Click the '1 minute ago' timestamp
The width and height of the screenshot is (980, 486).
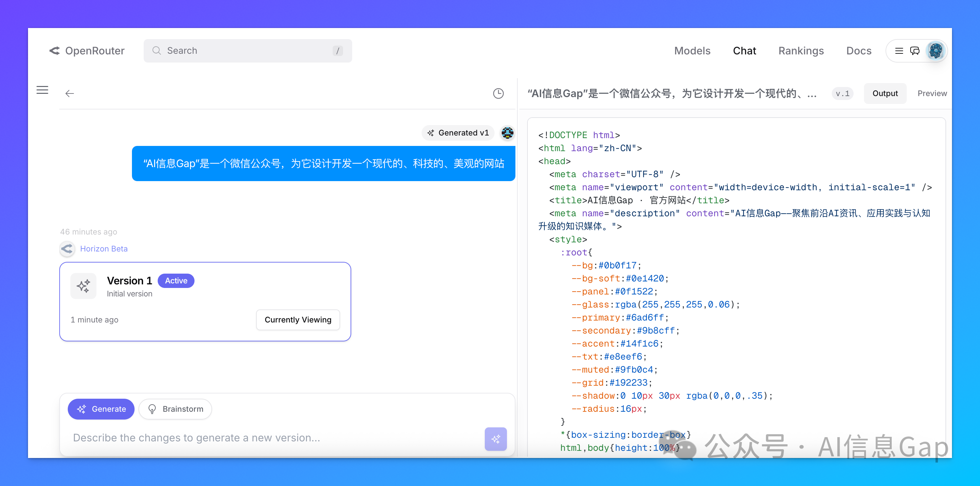(x=94, y=320)
